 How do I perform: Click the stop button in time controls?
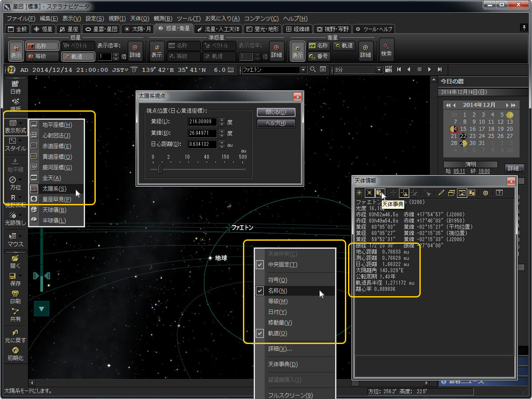click(419, 70)
